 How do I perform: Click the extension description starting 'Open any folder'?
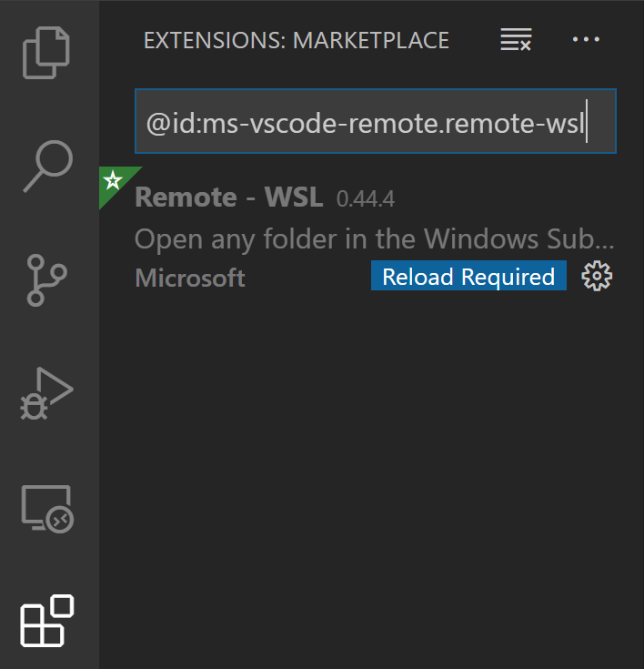coord(374,238)
